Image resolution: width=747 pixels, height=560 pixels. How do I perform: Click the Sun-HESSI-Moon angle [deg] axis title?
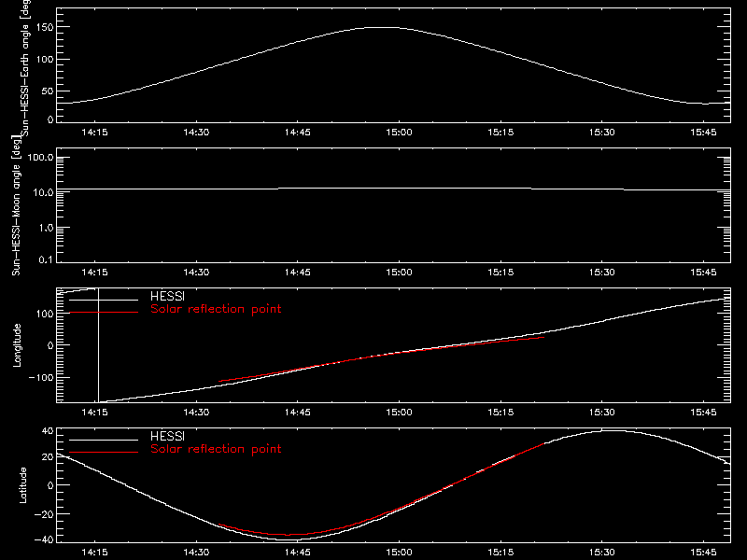click(x=16, y=205)
